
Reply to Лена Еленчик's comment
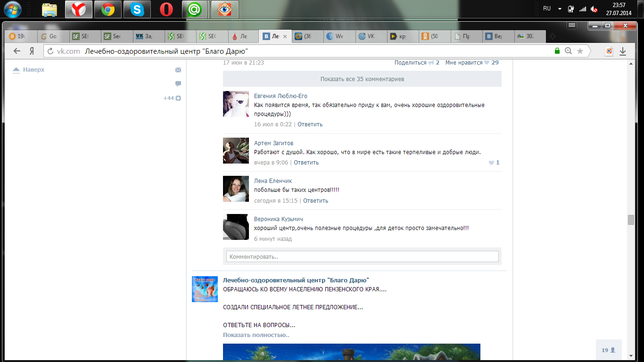[315, 201]
